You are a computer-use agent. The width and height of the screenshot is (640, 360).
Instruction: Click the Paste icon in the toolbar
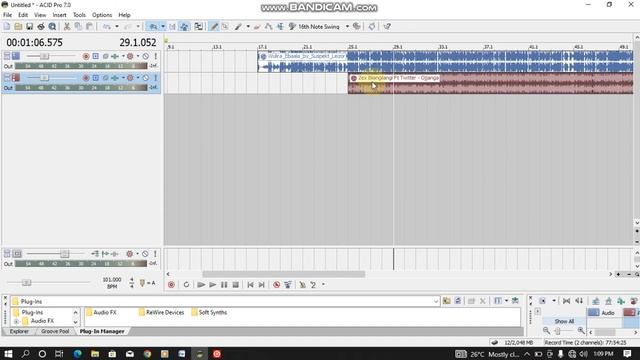pyautogui.click(x=89, y=27)
